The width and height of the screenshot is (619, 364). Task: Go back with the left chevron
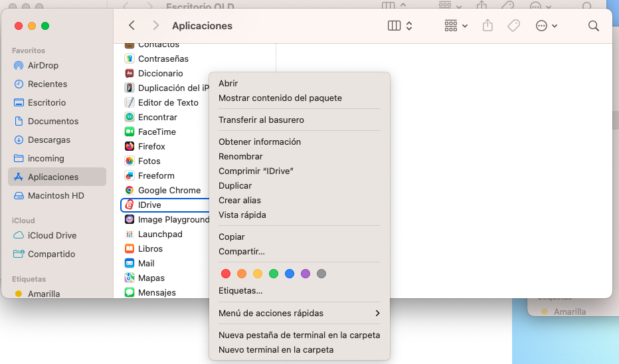[132, 26]
